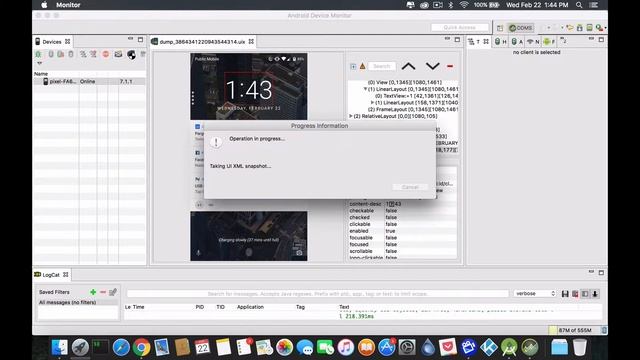Open Android Studio from the Dock

coord(509,347)
